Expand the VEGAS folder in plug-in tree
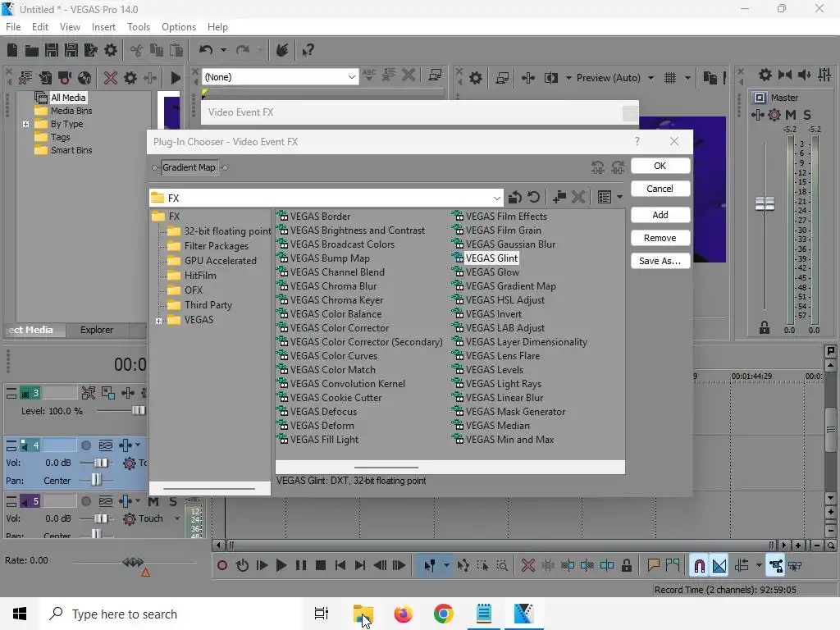 point(158,321)
